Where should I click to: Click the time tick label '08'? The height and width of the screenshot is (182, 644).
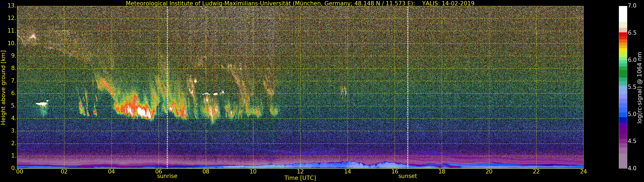coord(206,172)
